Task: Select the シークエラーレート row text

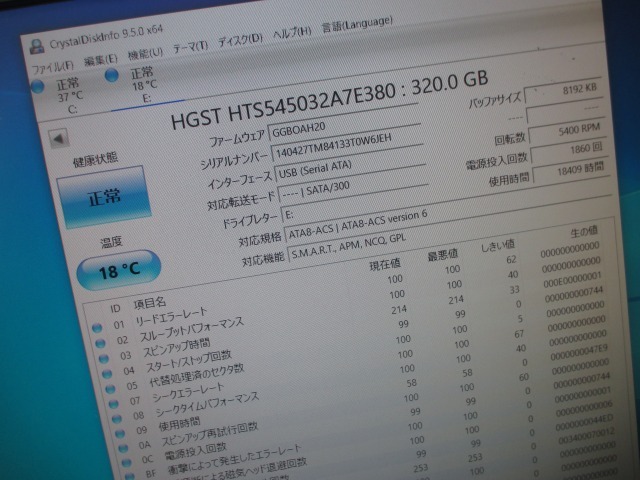Action: pyautogui.click(x=188, y=392)
